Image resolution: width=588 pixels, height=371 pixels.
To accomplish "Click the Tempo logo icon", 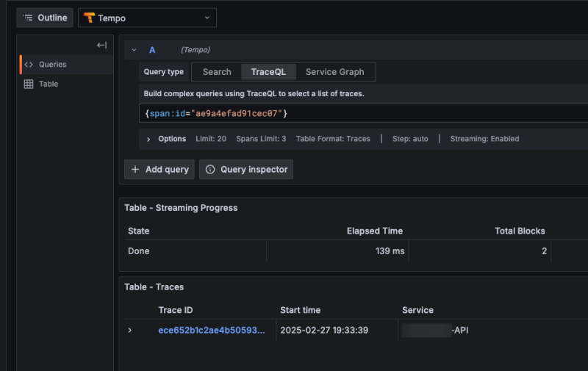I will [x=88, y=18].
